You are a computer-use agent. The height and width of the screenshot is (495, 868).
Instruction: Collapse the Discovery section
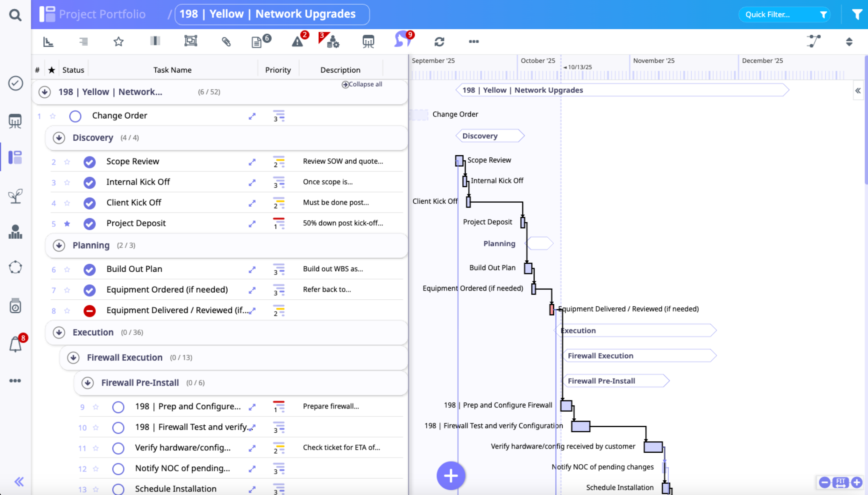(x=59, y=138)
